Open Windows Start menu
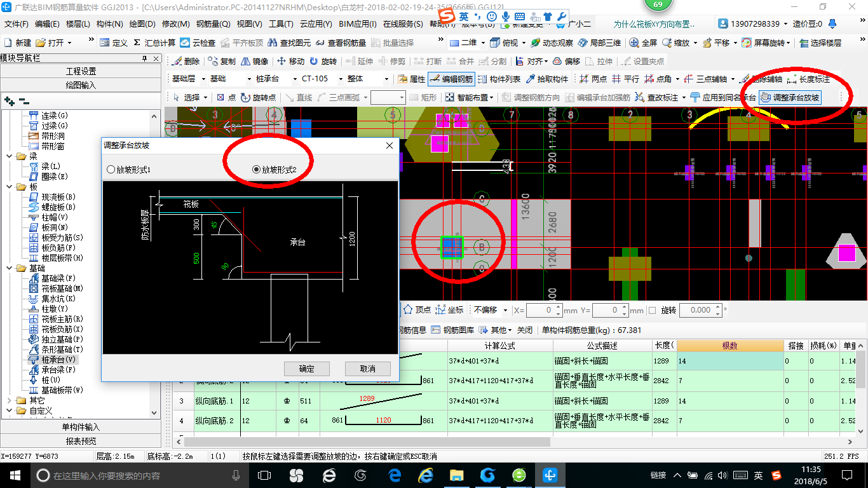This screenshot has height=488, width=868. coord(15,475)
